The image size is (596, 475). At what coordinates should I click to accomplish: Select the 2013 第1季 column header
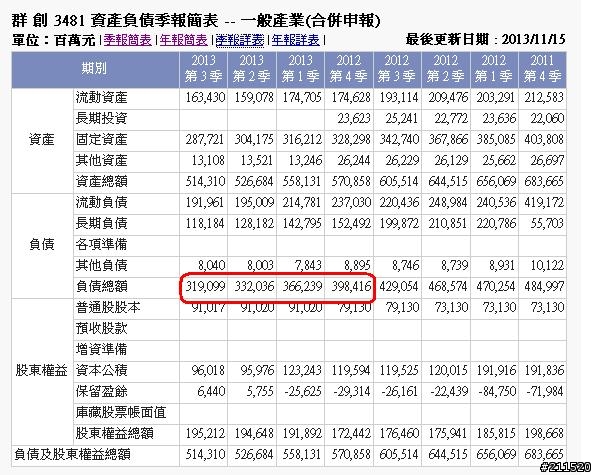(x=300, y=69)
